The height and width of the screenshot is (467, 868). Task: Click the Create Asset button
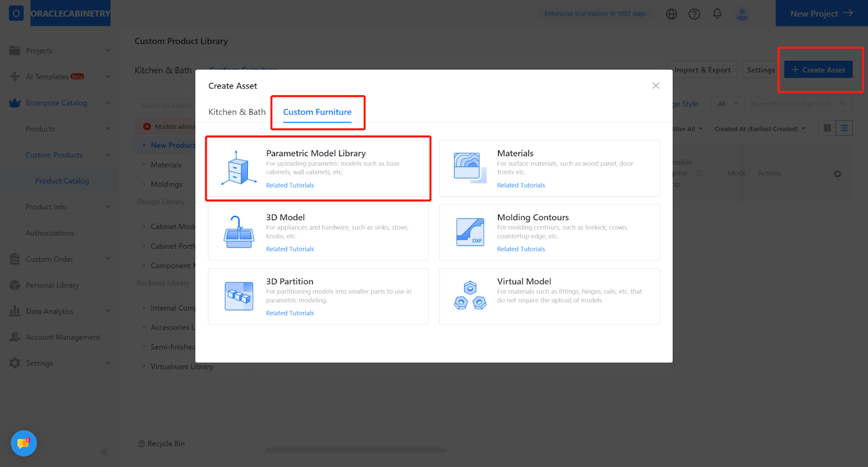tap(818, 69)
